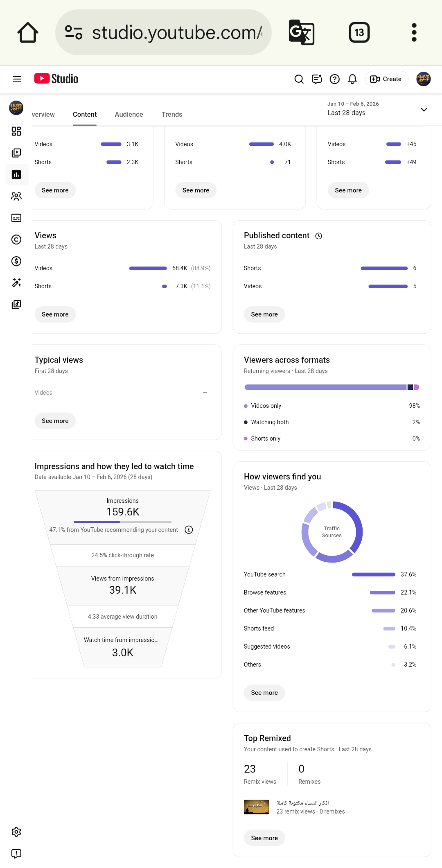Image resolution: width=442 pixels, height=868 pixels.
Task: Open Settings gear in the sidebar
Action: pos(16,832)
